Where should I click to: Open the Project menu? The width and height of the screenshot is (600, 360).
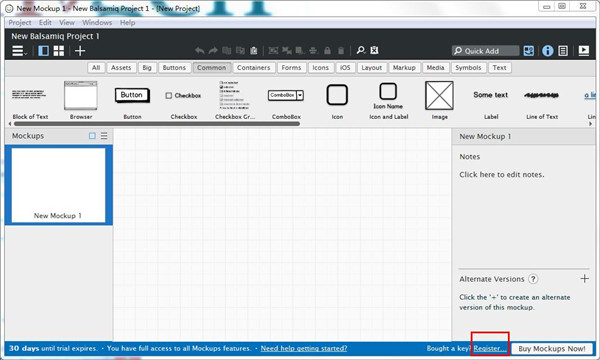[x=20, y=23]
